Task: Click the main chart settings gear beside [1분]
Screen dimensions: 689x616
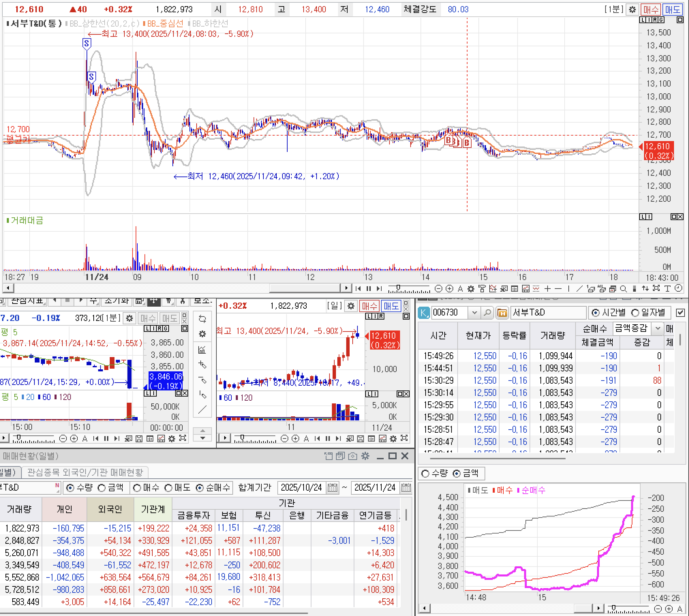Action: pyautogui.click(x=632, y=10)
